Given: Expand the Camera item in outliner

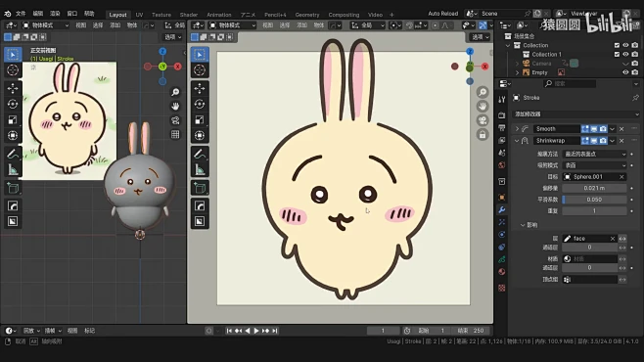Looking at the screenshot, I should click(x=517, y=64).
